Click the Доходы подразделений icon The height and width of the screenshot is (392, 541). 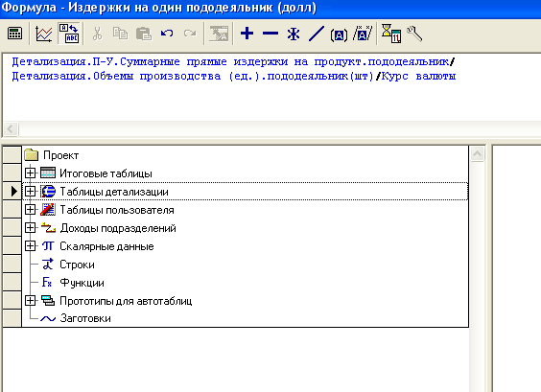(x=48, y=227)
